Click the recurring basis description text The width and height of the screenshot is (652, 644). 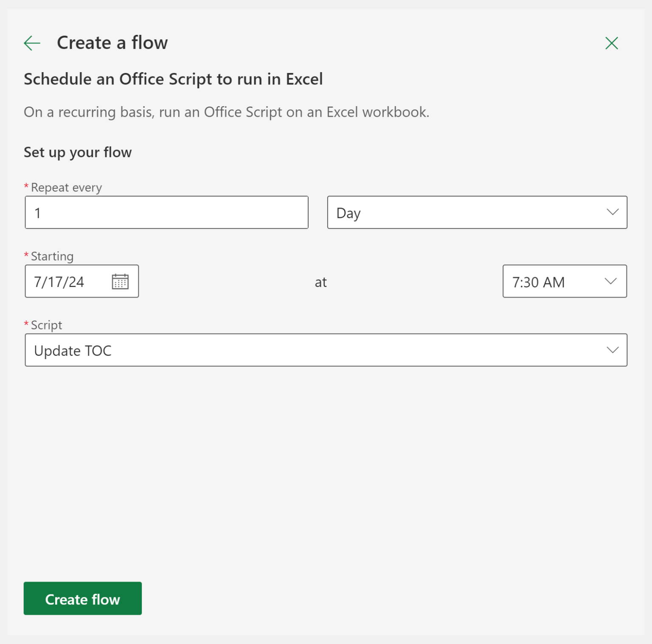pyautogui.click(x=226, y=112)
